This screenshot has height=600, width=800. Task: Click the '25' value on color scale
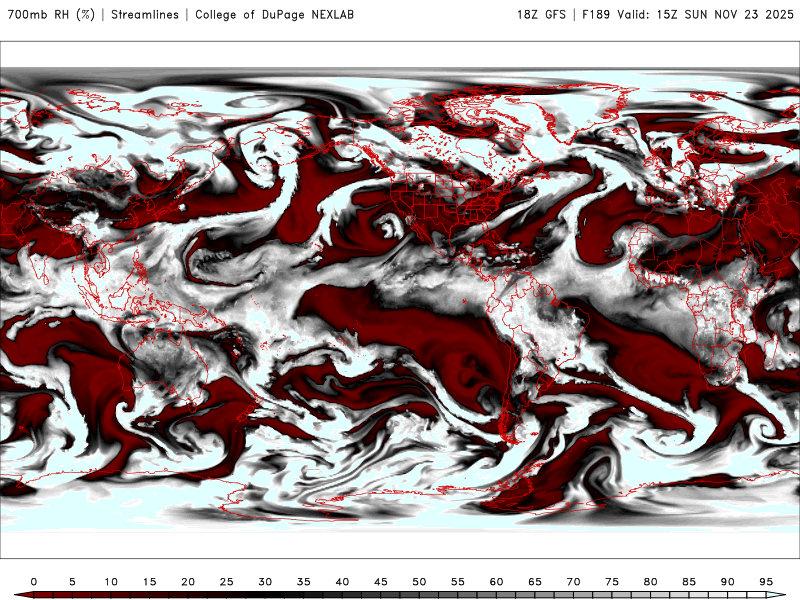(227, 582)
